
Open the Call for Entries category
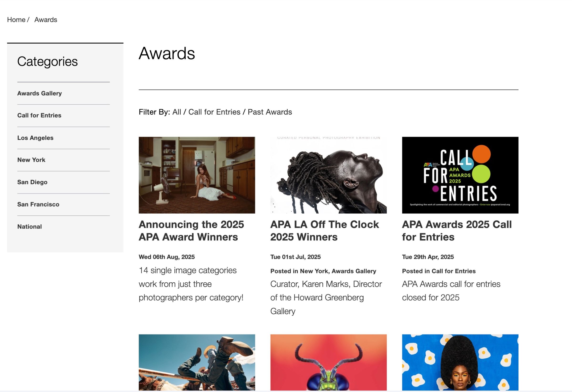point(39,115)
